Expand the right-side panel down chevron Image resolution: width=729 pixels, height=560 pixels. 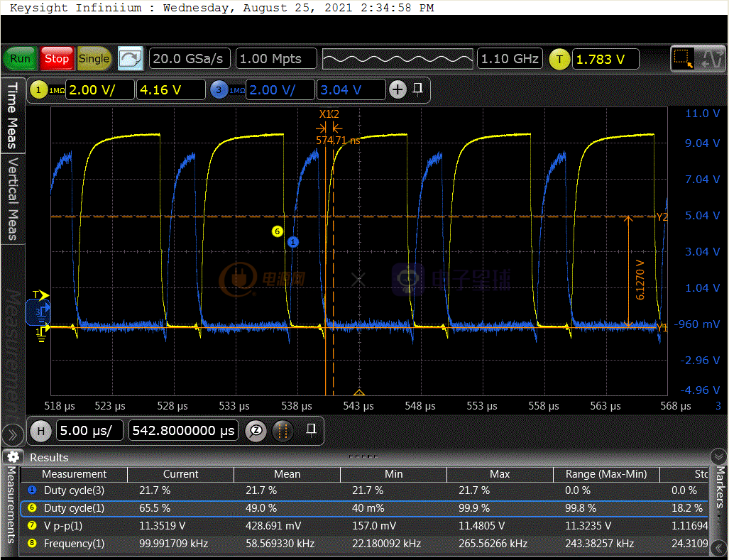tap(718, 456)
